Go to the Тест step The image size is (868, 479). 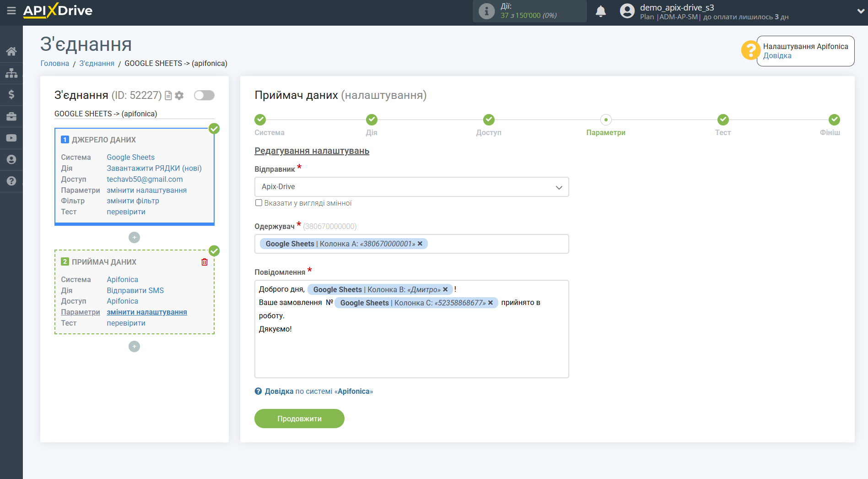(722, 120)
